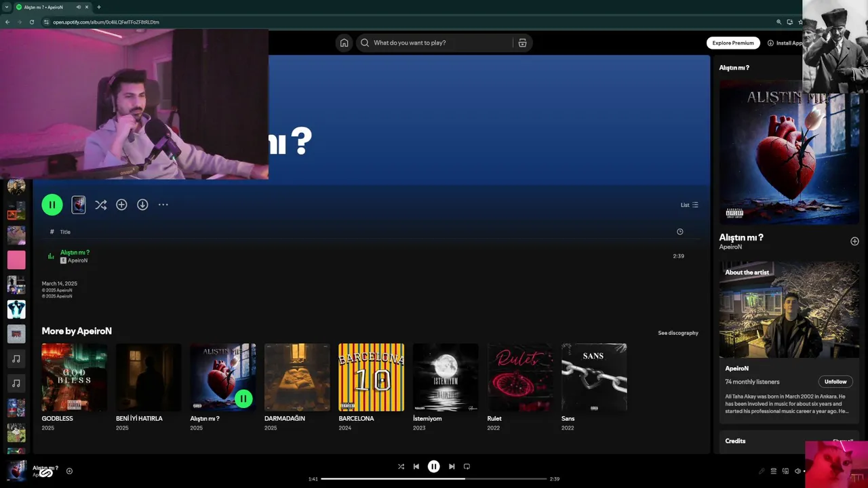Open the List view options dropdown

pyautogui.click(x=689, y=205)
